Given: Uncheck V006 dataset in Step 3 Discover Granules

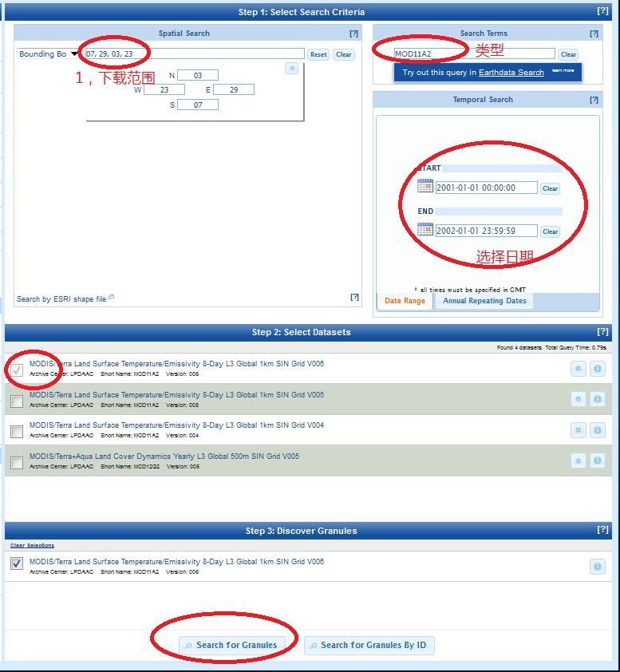Looking at the screenshot, I should [x=17, y=563].
